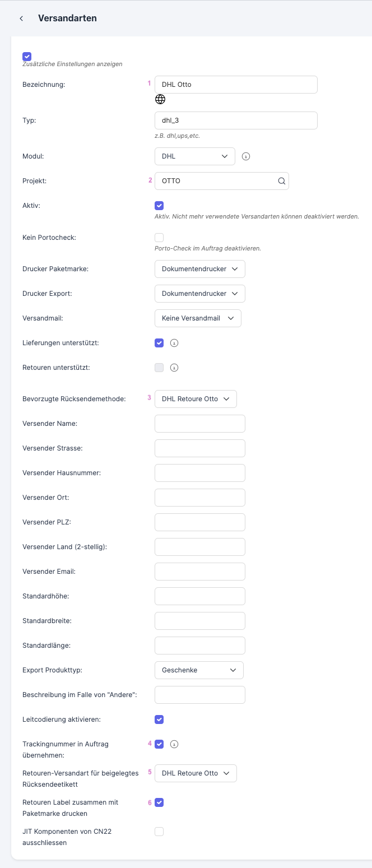372x868 pixels.
Task: Toggle the Aktiv checkbox
Action: pyautogui.click(x=159, y=206)
